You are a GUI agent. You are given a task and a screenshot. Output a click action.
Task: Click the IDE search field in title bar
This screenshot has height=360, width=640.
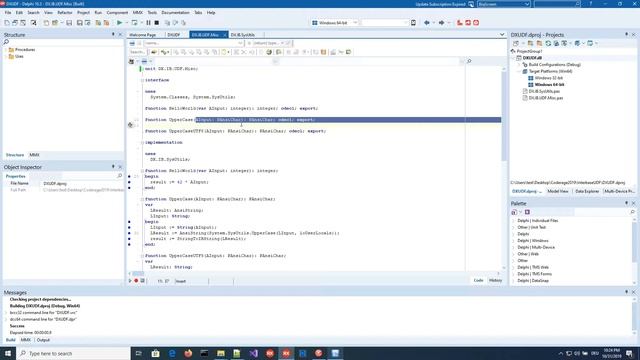pyautogui.click(x=557, y=4)
